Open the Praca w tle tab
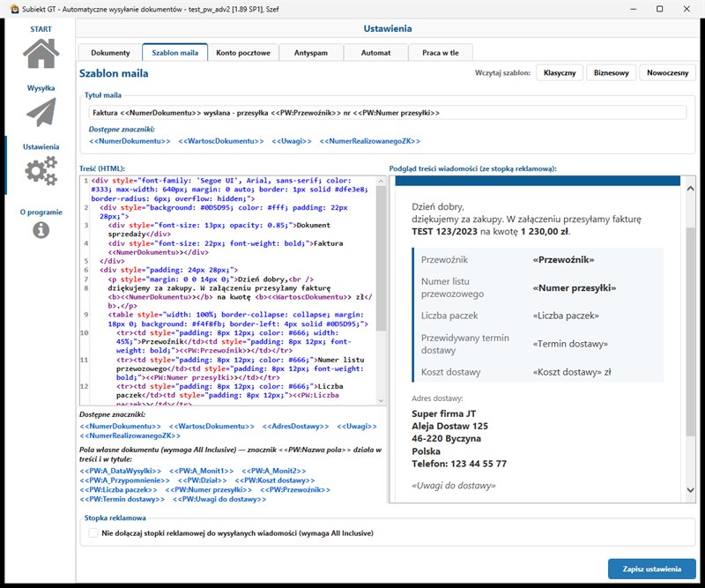The height and width of the screenshot is (588, 705). (440, 53)
